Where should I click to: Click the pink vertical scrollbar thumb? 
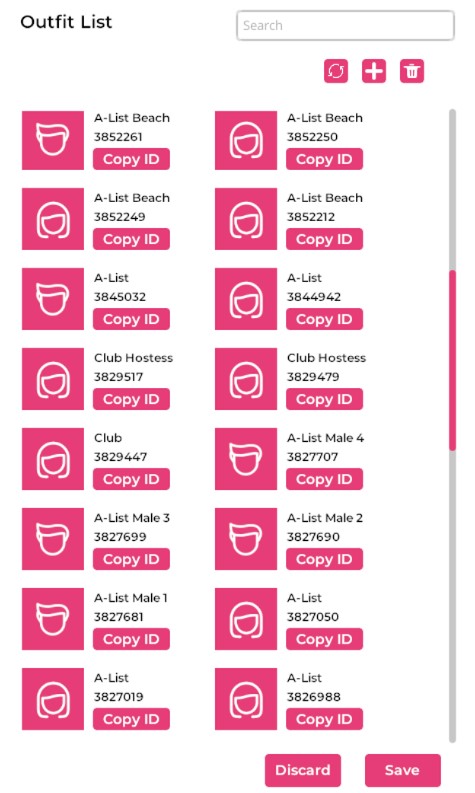452,360
